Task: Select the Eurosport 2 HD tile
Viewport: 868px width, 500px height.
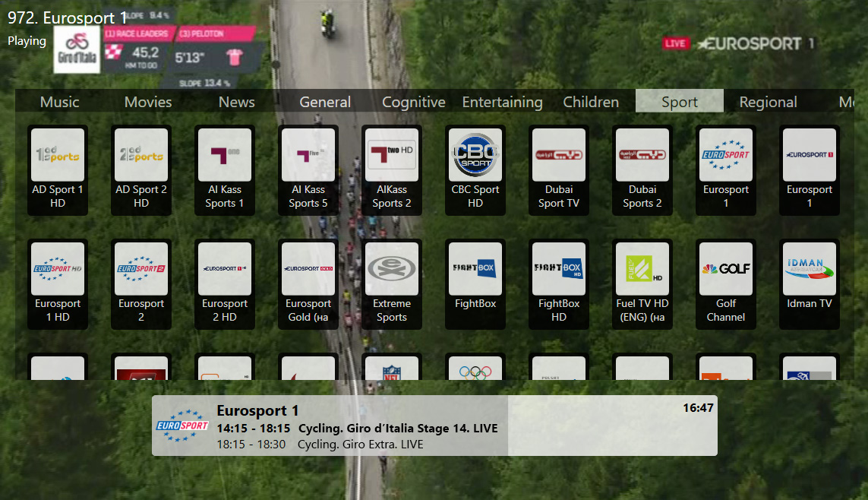Action: pos(225,284)
